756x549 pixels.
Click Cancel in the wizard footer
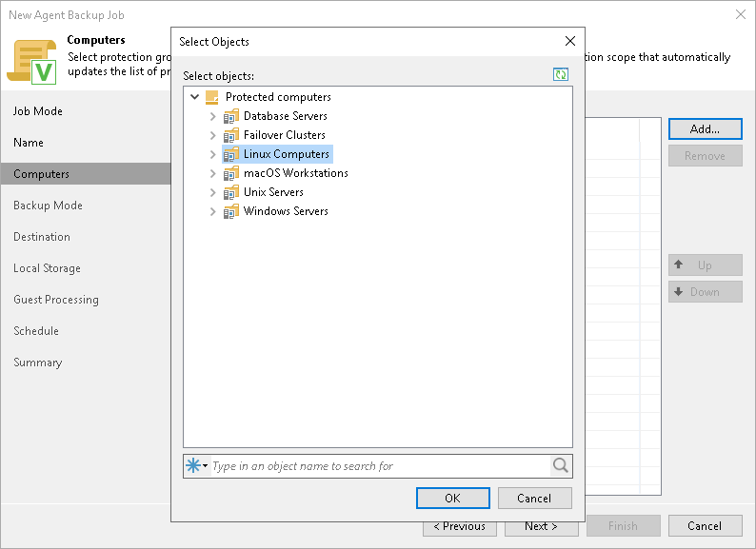click(705, 526)
